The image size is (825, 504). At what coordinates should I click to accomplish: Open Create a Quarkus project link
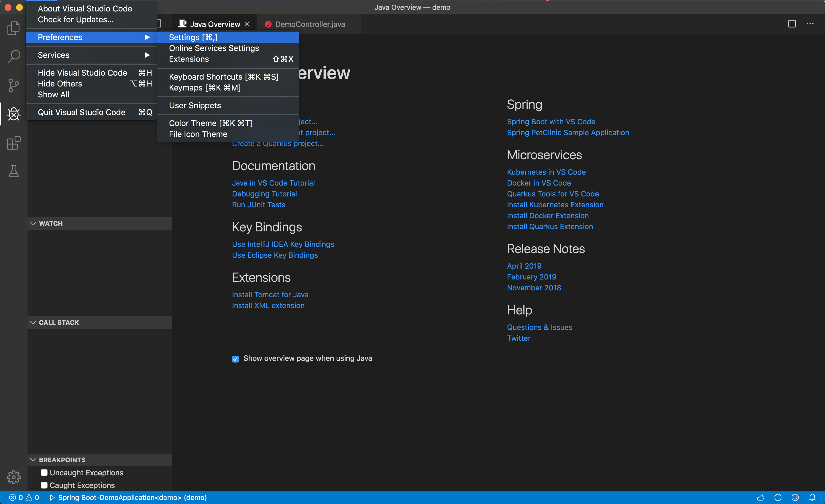(278, 144)
